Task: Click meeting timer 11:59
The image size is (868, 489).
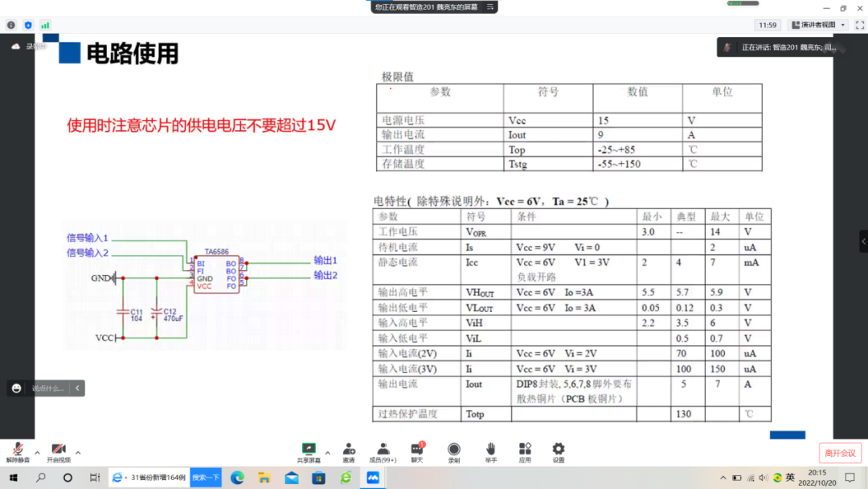Action: pyautogui.click(x=768, y=25)
